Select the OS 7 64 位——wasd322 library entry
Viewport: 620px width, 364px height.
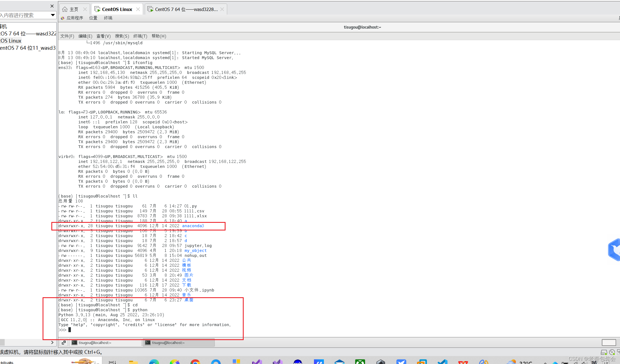click(28, 34)
